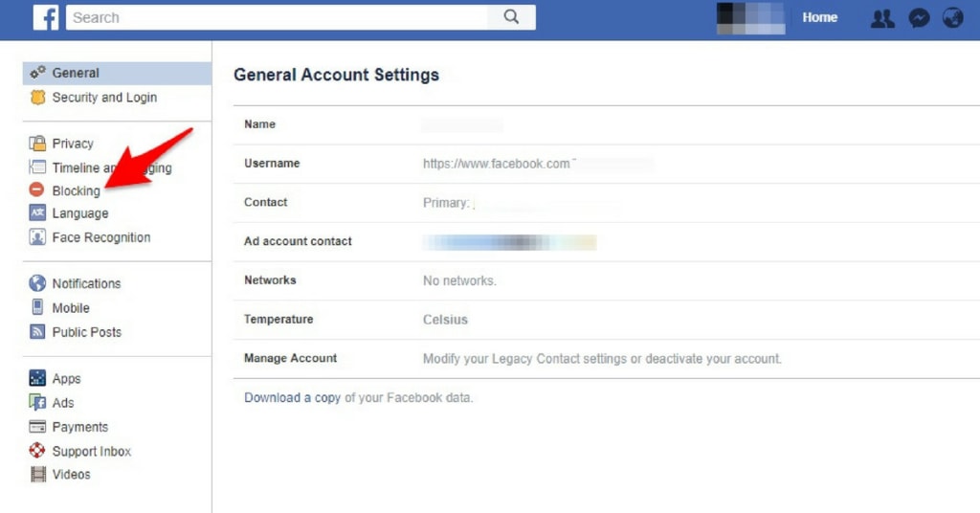Click the Ads icon in sidebar

[x=37, y=402]
